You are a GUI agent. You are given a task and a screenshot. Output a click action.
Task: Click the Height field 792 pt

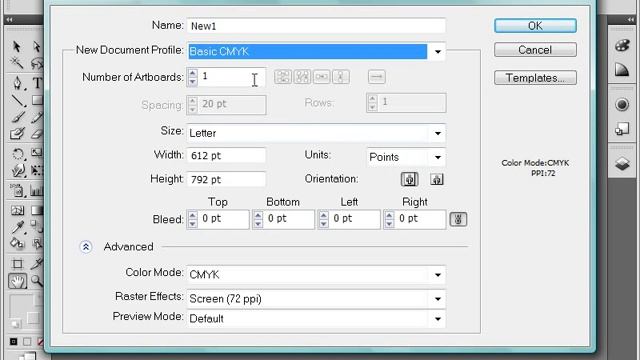(x=226, y=180)
